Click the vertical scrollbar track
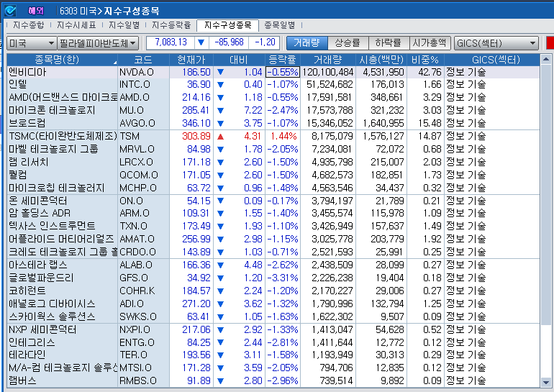The height and width of the screenshot is (392, 554). pyautogui.click(x=545, y=221)
